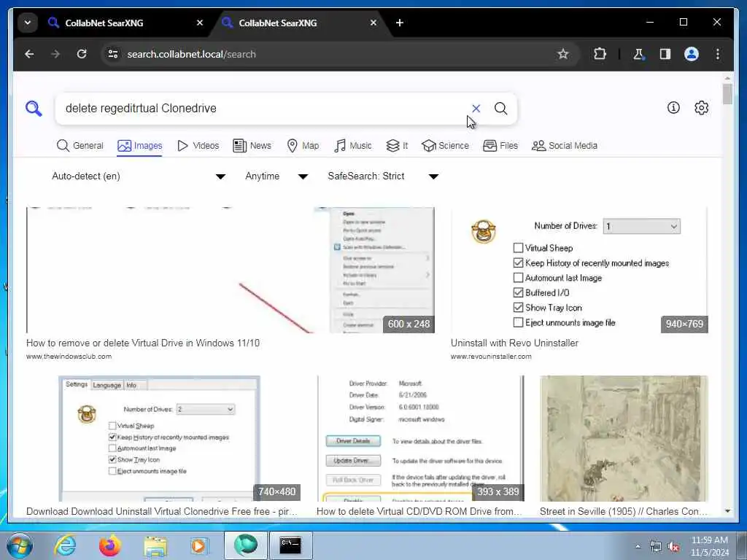747x560 pixels.
Task: Open the 600 x 248 Virtual Drive thumbnail
Action: point(230,270)
